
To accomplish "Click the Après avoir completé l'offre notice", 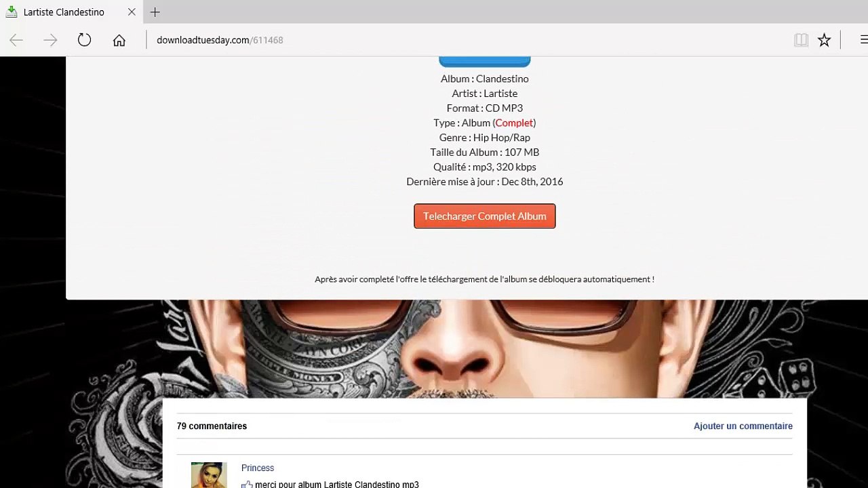I will [485, 279].
